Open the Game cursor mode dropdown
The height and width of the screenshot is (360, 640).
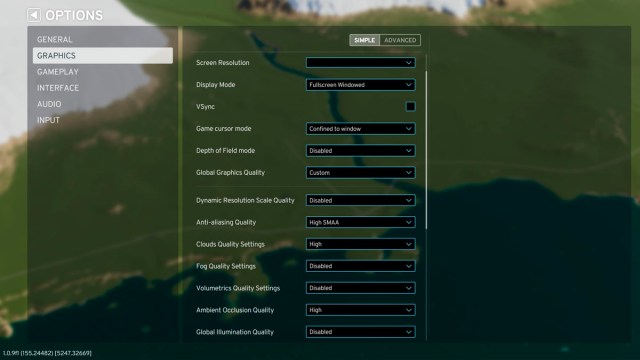[x=361, y=129]
